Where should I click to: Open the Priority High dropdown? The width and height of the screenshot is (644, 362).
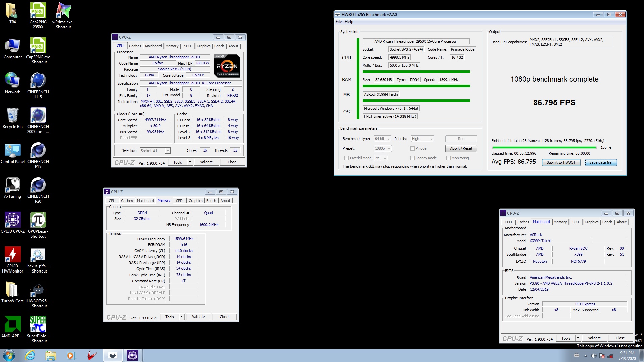click(x=422, y=139)
